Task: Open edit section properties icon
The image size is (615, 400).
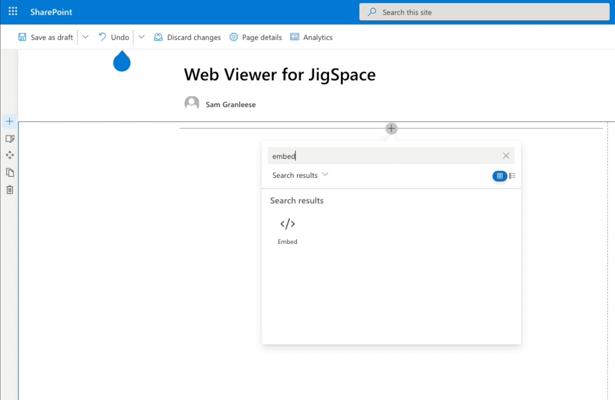Action: pyautogui.click(x=10, y=138)
